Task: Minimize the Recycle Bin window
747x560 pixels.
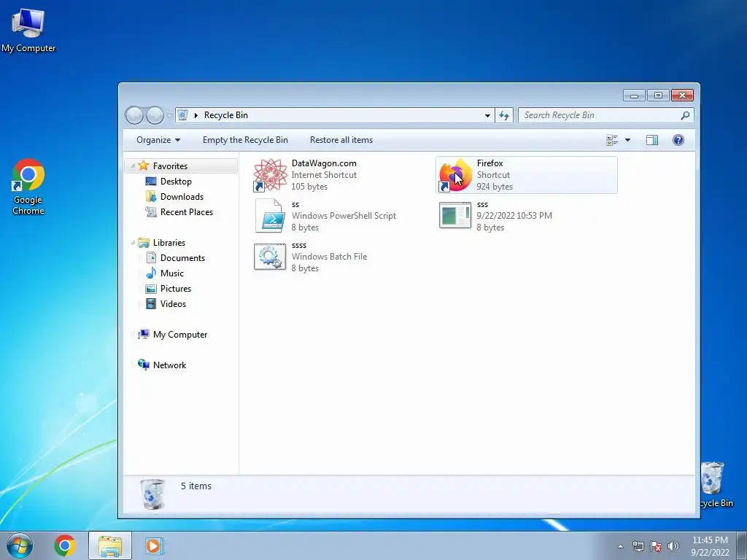Action: (634, 96)
